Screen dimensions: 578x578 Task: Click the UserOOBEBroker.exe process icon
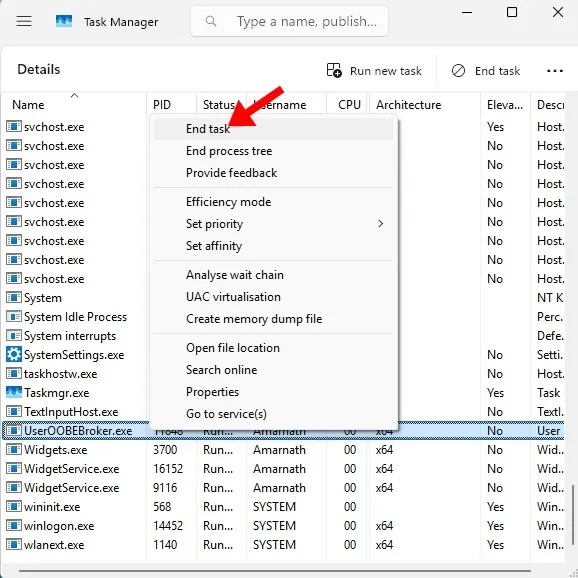coord(14,431)
